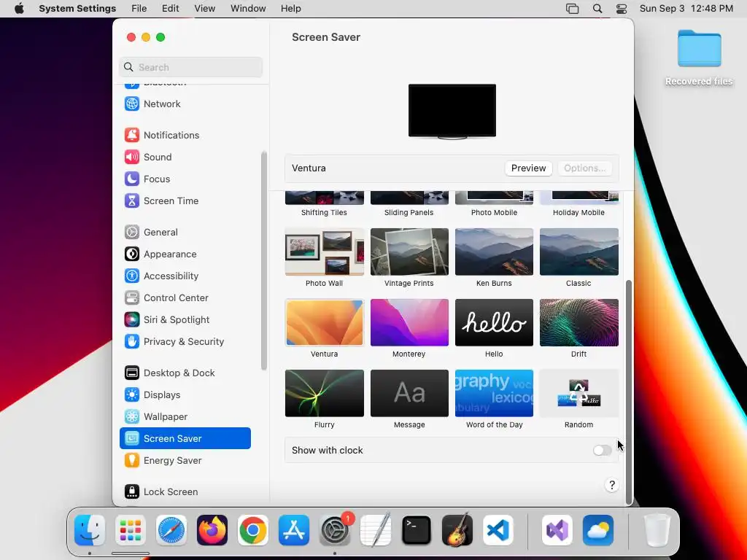
Task: Open the Apple menu
Action: pos(19,9)
